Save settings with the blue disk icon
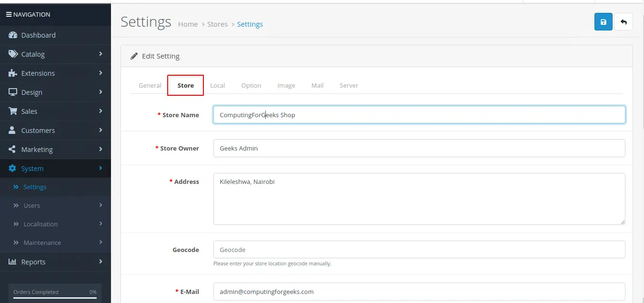This screenshot has height=303, width=644. point(603,21)
